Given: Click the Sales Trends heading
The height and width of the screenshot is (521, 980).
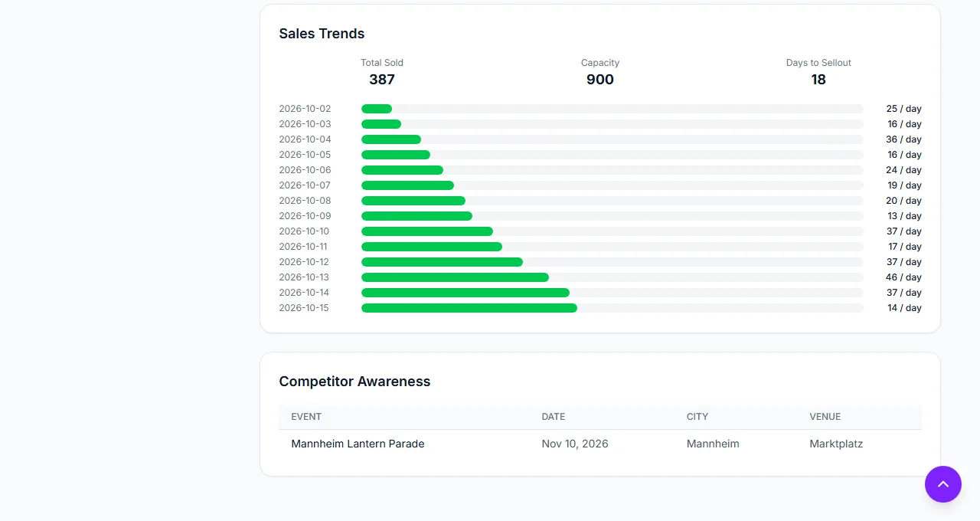Looking at the screenshot, I should tap(322, 34).
